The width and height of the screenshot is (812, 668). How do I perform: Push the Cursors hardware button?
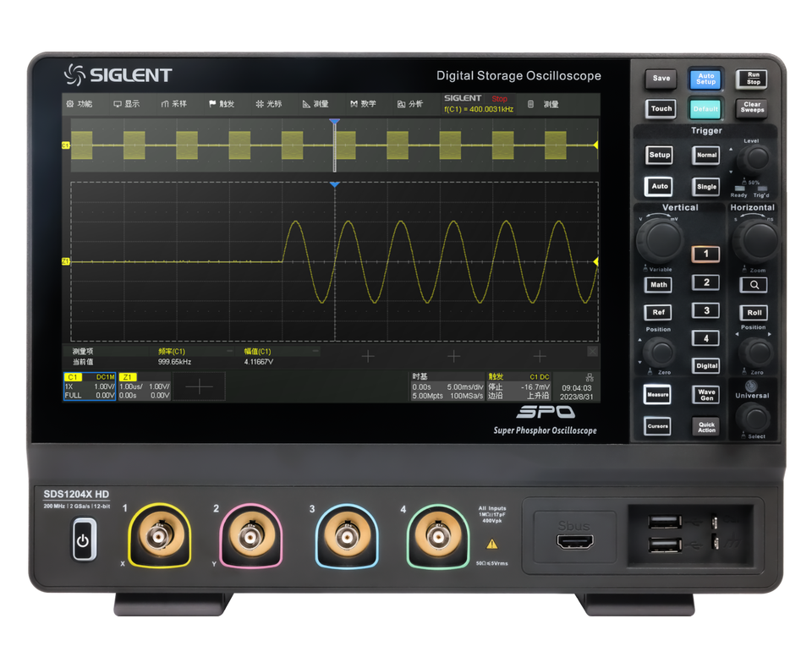click(x=657, y=426)
